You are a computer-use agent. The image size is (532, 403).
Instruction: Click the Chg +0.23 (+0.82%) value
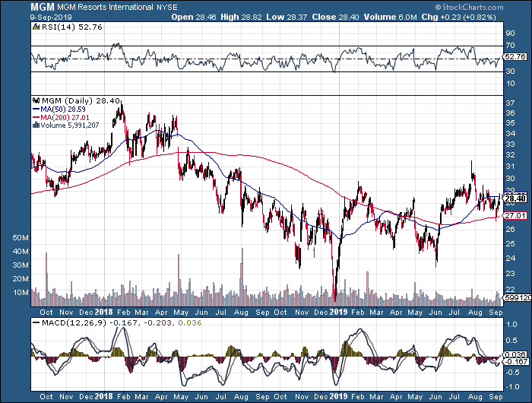pos(459,17)
